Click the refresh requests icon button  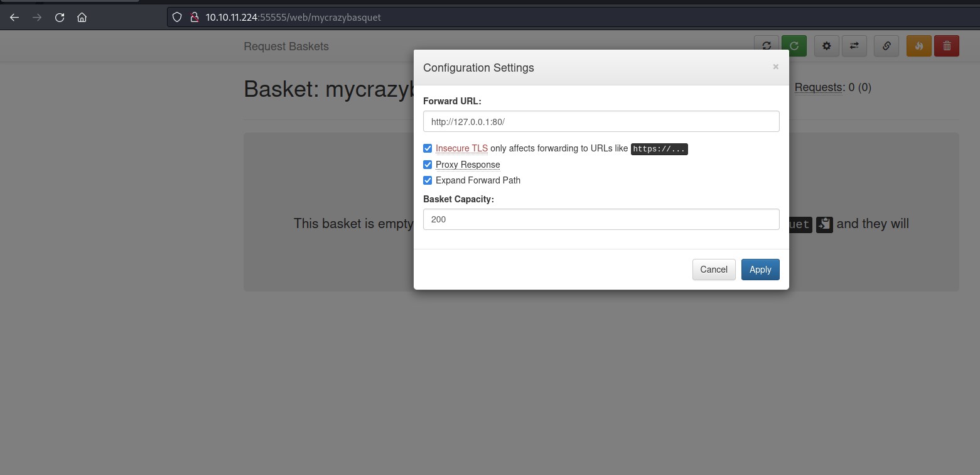pos(767,46)
